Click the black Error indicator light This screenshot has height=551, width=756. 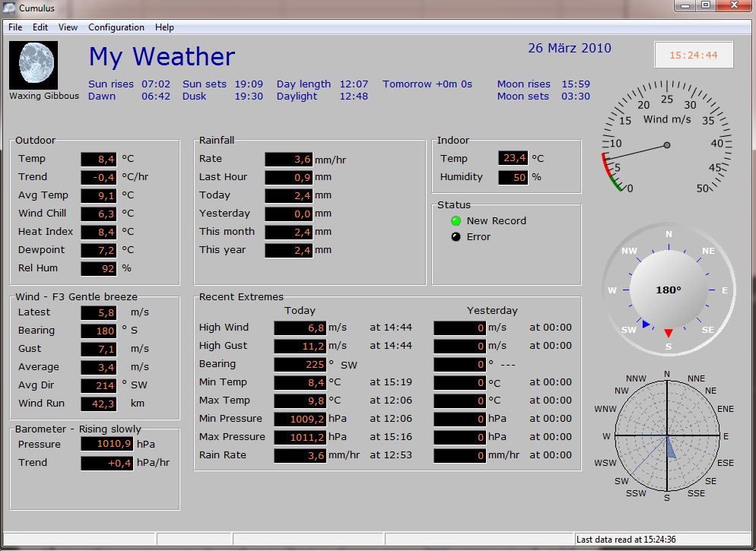[456, 237]
